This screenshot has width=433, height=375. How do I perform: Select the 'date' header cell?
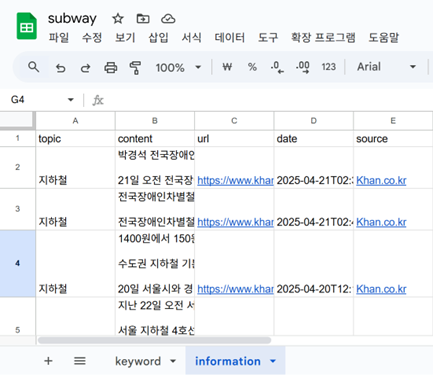[314, 138]
